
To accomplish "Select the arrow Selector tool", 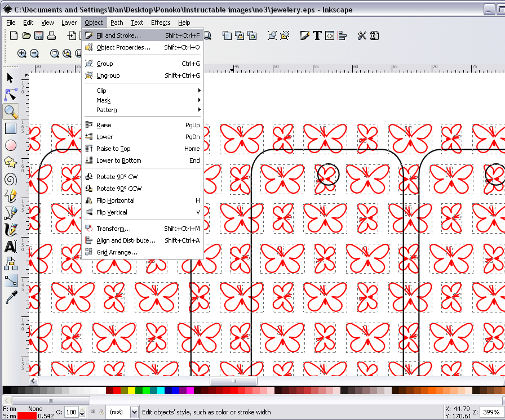I will [10, 78].
